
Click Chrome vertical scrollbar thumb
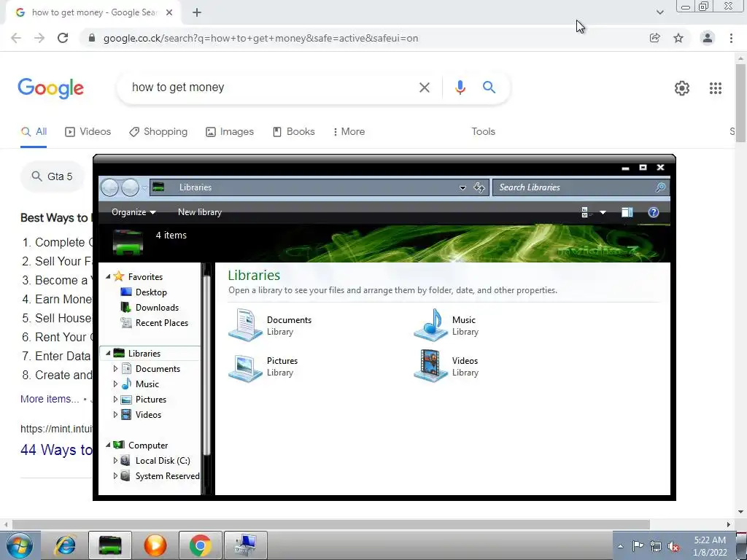coord(741,104)
